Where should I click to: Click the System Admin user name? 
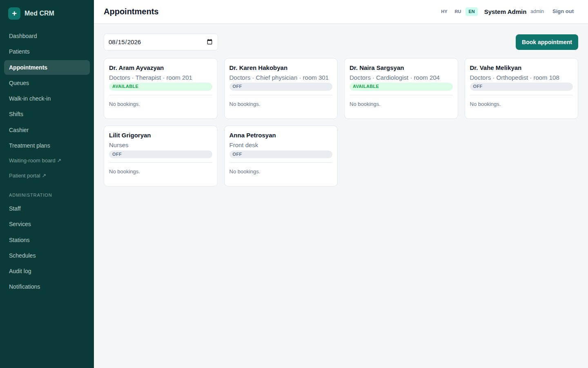pos(505,12)
